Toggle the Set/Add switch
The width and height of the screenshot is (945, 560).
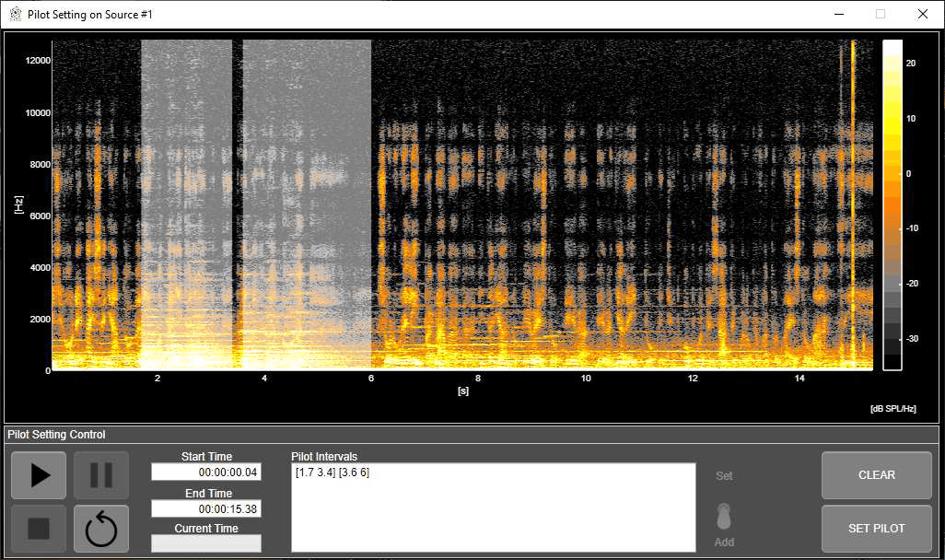tap(724, 517)
